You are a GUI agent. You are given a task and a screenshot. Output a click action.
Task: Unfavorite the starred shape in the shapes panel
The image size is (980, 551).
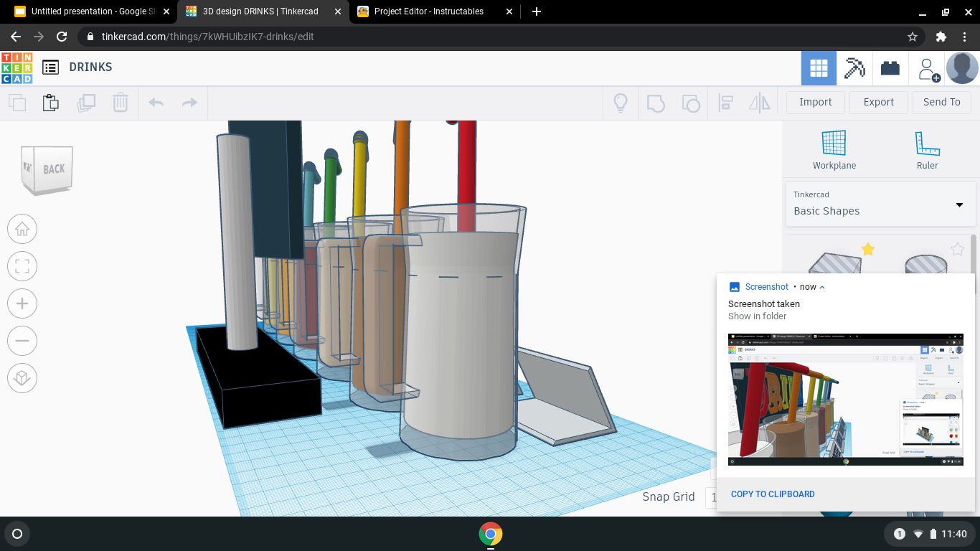point(868,249)
